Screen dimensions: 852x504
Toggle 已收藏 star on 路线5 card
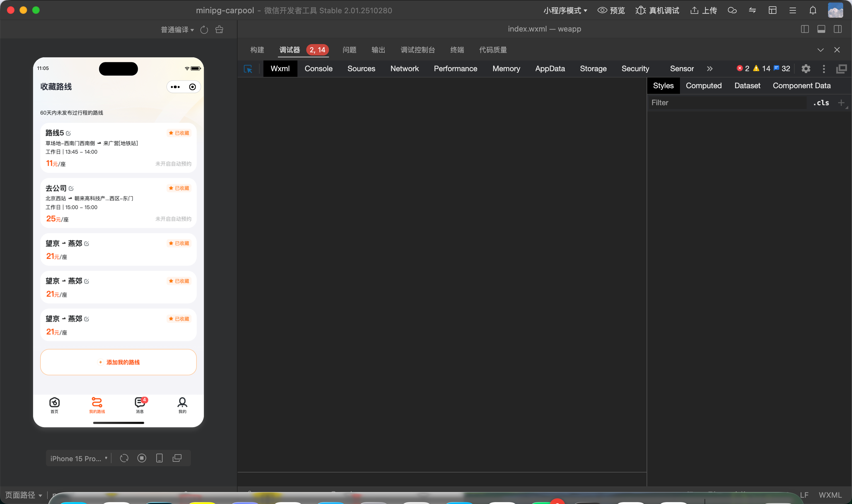(179, 133)
